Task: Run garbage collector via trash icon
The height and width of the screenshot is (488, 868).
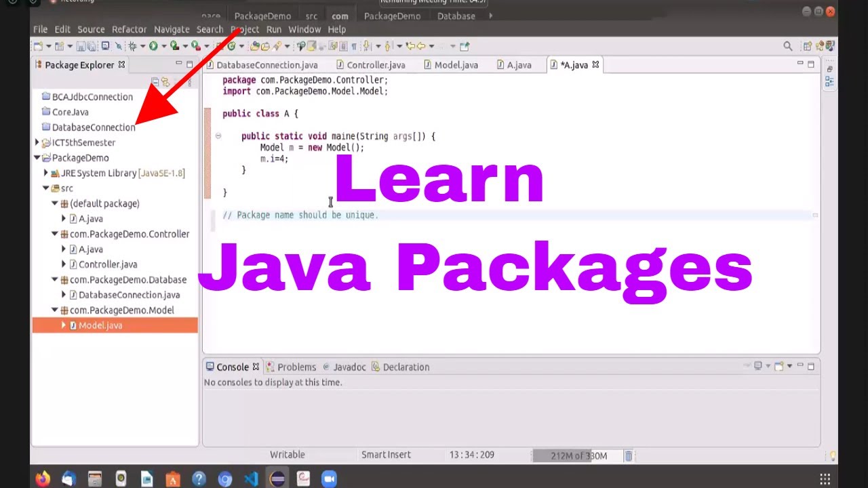Action: coord(629,456)
